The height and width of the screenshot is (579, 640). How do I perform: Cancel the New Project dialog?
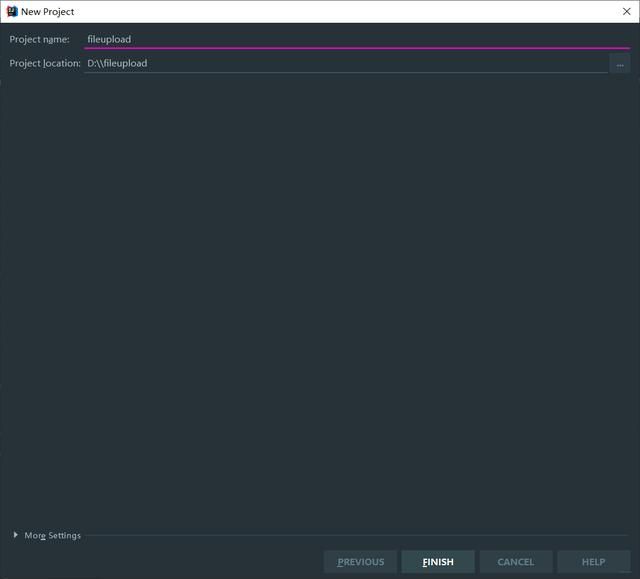pos(516,562)
